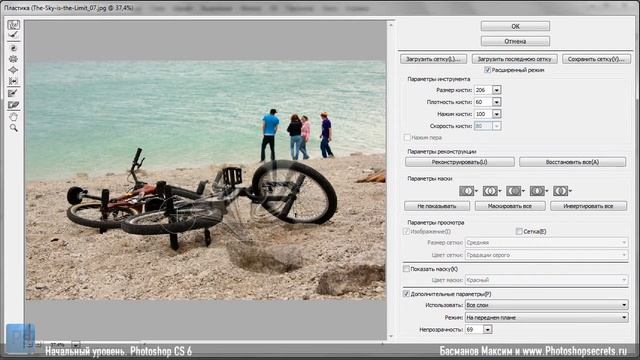Click the Отмена button
Viewport: 640px width, 360px height.
(x=515, y=41)
